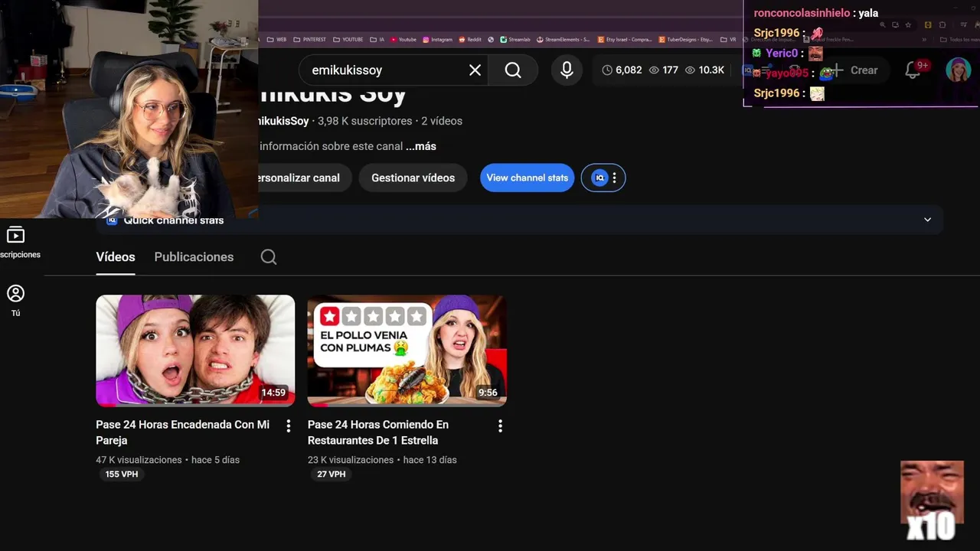Viewport: 980px width, 551px height.
Task: Click title Pase 24 Horas Comiendo En Restaurantes
Action: [x=378, y=432]
